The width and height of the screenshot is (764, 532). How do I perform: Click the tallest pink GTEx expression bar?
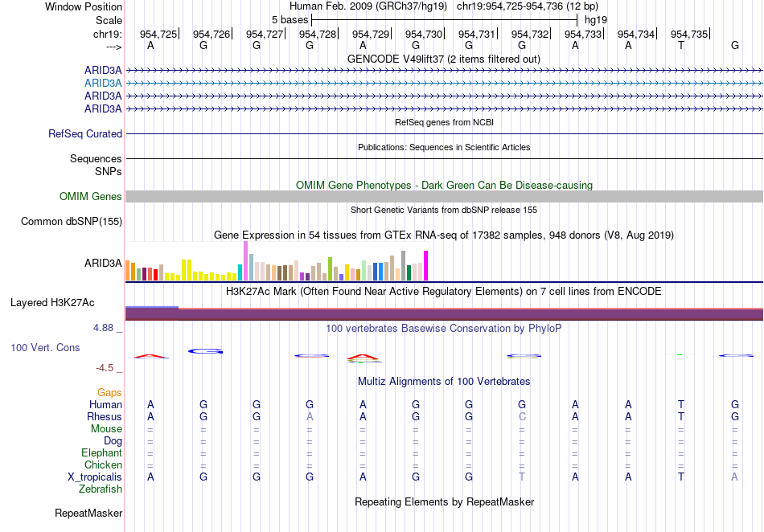pos(245,261)
